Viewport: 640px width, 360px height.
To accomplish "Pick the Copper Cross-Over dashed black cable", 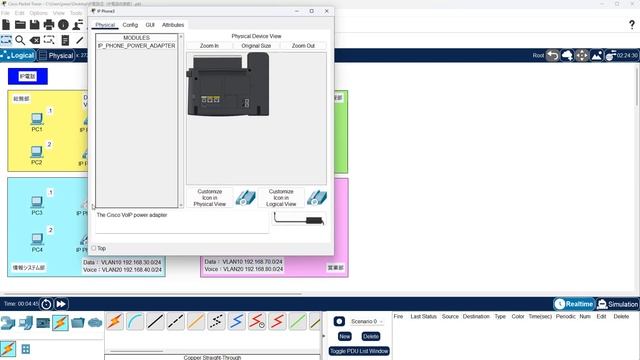I will (x=176, y=322).
